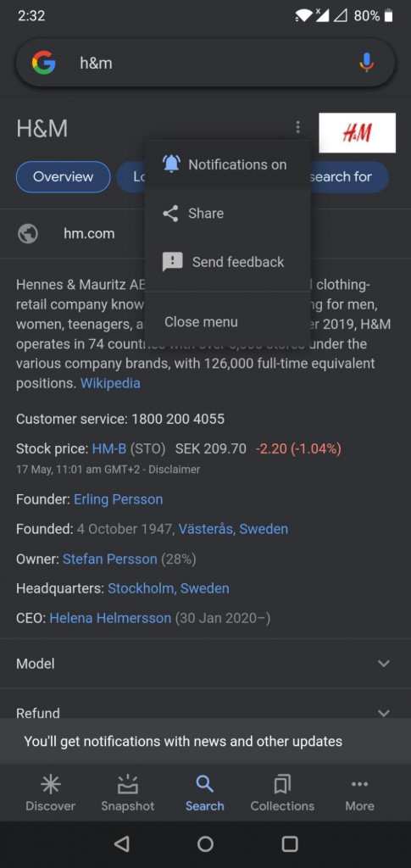Image resolution: width=411 pixels, height=868 pixels.
Task: Tap the H&M logo thumbnail
Action: point(358,133)
